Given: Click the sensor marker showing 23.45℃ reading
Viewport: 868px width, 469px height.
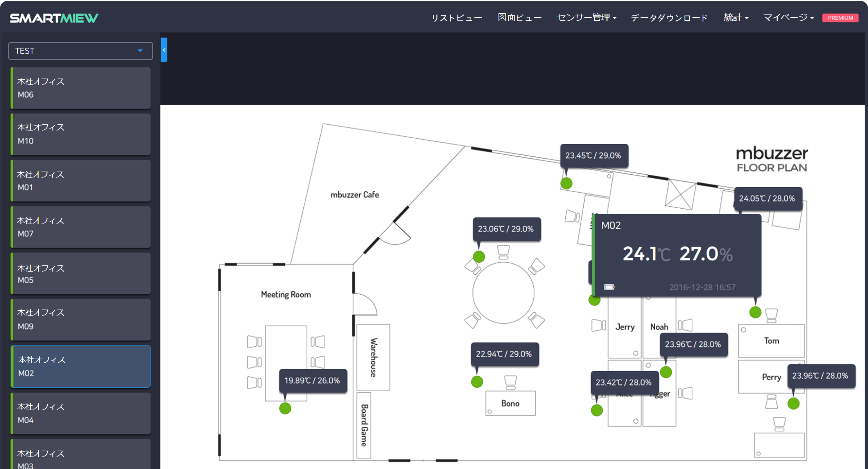Looking at the screenshot, I should (x=566, y=183).
